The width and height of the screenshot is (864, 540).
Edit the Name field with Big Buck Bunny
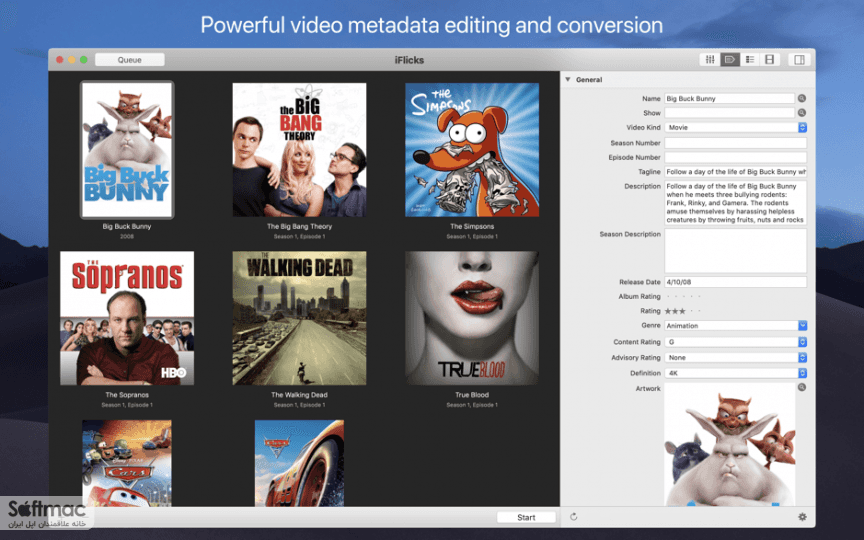pyautogui.click(x=730, y=98)
